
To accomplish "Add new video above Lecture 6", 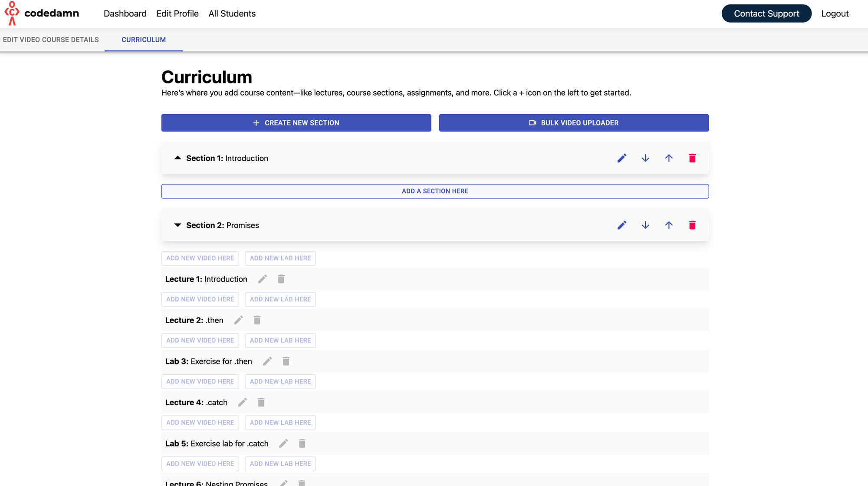I will pyautogui.click(x=200, y=464).
